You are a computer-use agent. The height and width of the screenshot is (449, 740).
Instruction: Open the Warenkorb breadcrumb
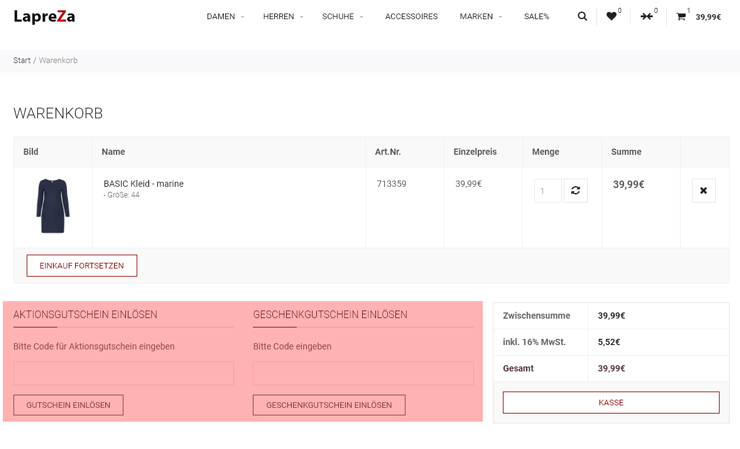point(58,60)
